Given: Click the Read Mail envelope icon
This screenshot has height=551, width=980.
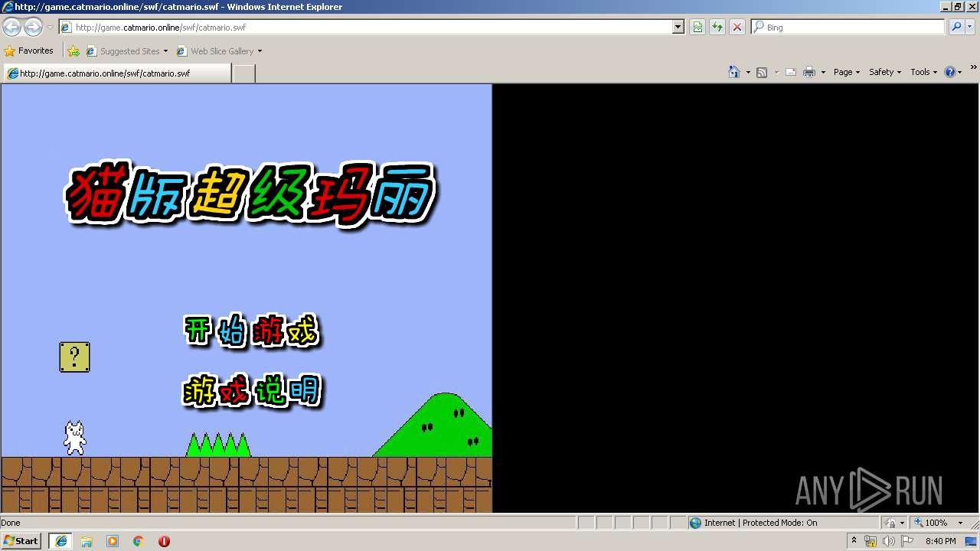Looking at the screenshot, I should pyautogui.click(x=791, y=72).
